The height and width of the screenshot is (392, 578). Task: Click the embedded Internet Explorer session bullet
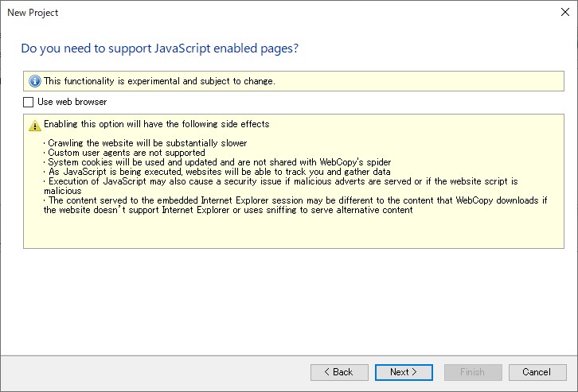295,200
